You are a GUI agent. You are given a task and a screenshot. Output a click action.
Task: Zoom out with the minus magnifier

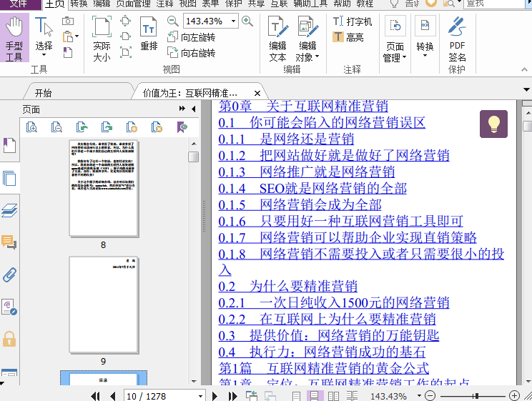173,21
